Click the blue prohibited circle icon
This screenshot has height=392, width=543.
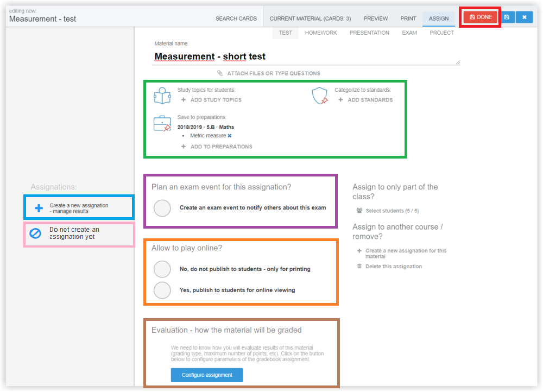point(35,233)
